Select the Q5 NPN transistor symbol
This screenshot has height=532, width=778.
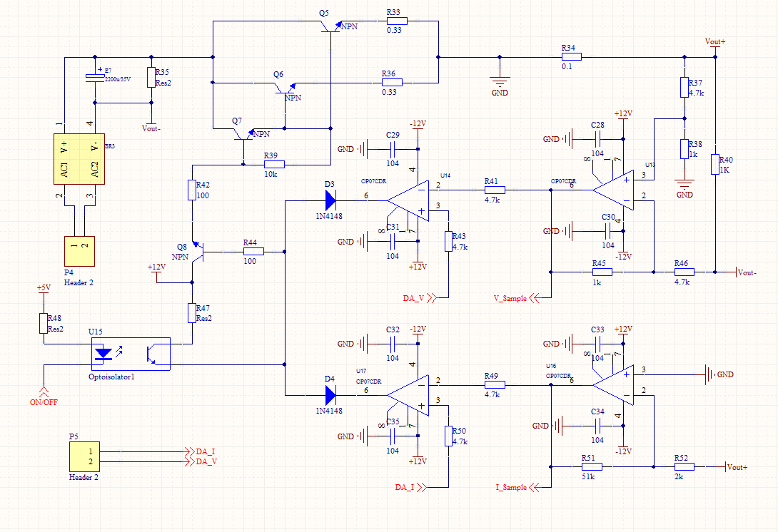pos(329,24)
